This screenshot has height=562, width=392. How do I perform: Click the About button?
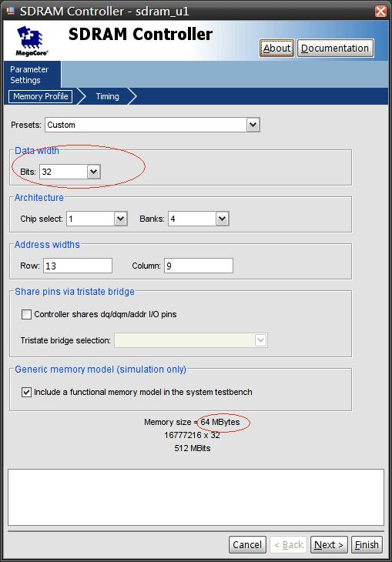coord(277,48)
